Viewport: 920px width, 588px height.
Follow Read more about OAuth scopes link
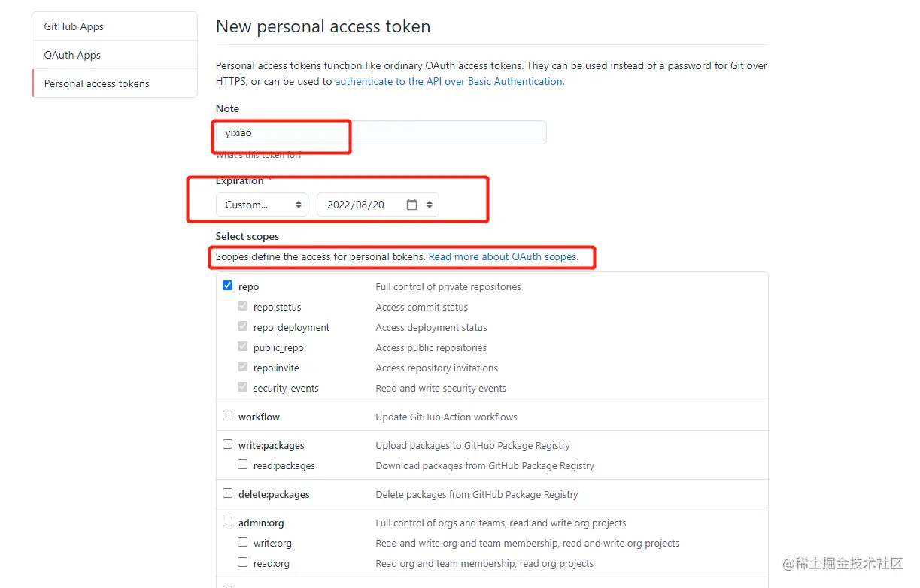pos(503,256)
